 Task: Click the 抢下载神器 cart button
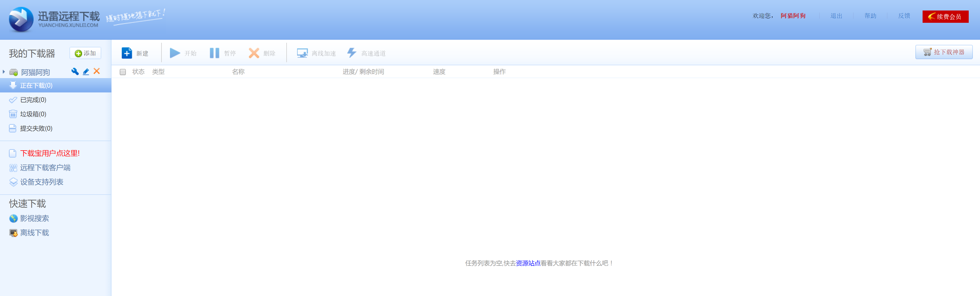[x=944, y=52]
